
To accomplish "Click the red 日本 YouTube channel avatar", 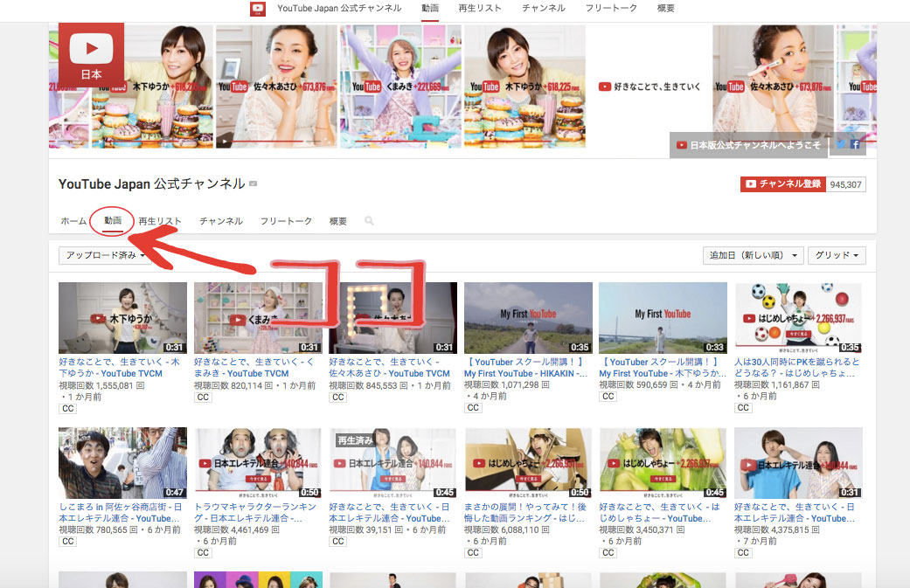I will (91, 55).
